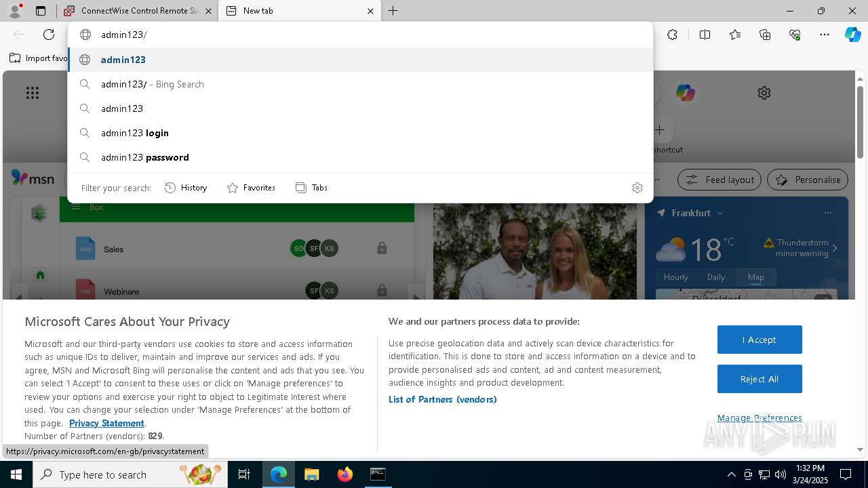Open the notifications action center
This screenshot has width=868, height=488.
pos(846,474)
